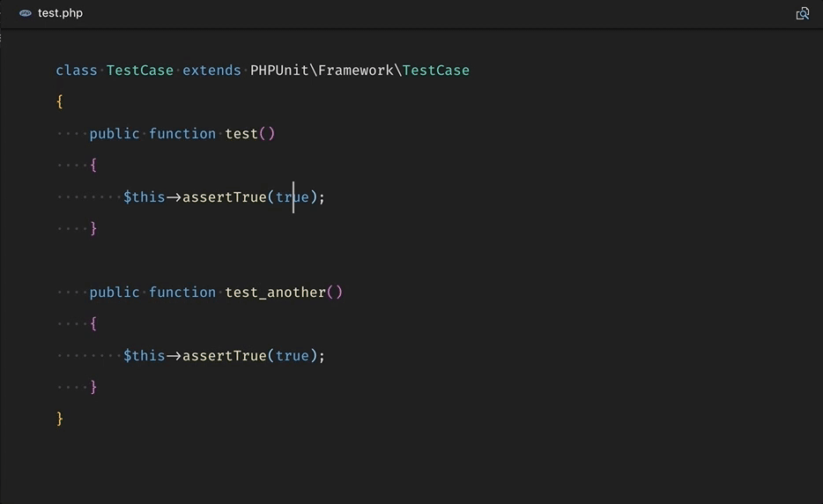
Task: Click 'true' argument inside the test() method
Action: tap(293, 197)
